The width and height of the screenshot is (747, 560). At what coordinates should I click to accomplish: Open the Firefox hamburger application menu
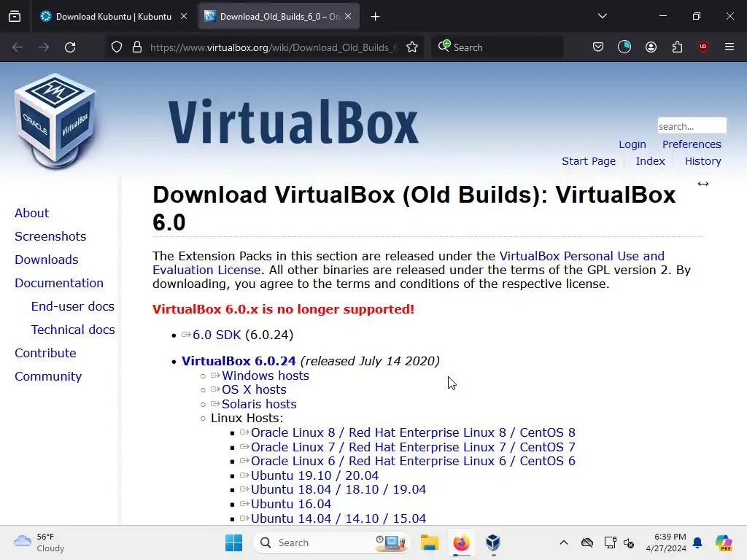[729, 47]
